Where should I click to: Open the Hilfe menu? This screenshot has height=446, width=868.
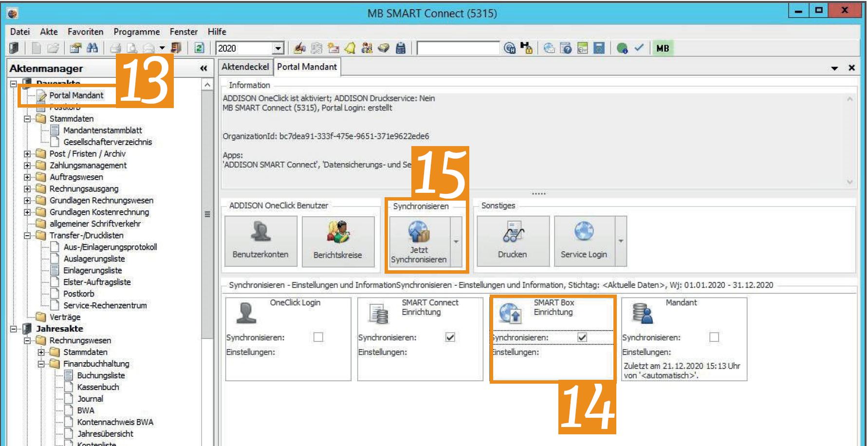point(217,32)
